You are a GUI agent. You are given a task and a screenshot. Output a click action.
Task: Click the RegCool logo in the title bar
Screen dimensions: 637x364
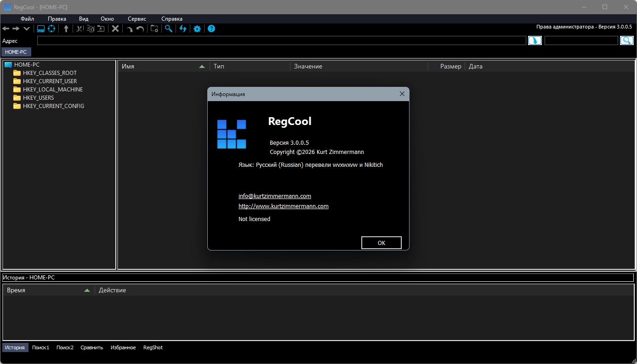[8, 7]
